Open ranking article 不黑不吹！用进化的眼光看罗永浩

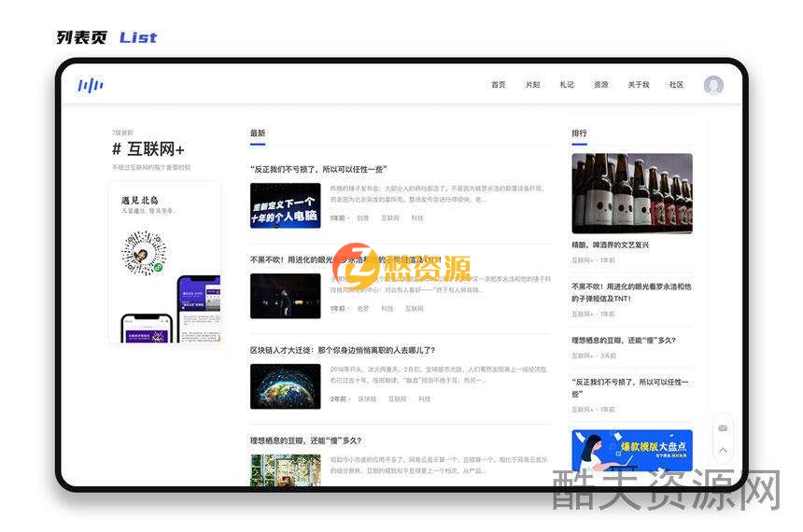point(631,292)
